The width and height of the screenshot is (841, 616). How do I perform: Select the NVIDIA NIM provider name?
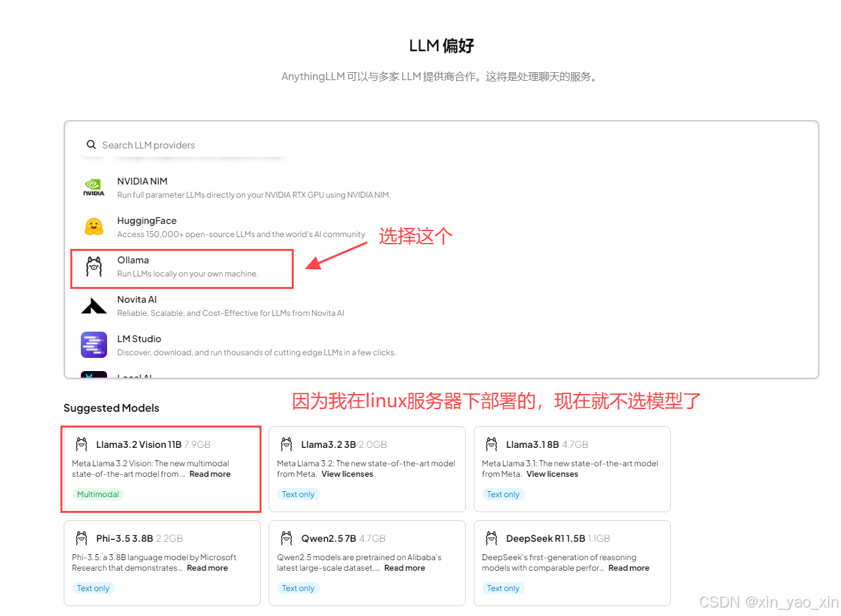[x=143, y=181]
